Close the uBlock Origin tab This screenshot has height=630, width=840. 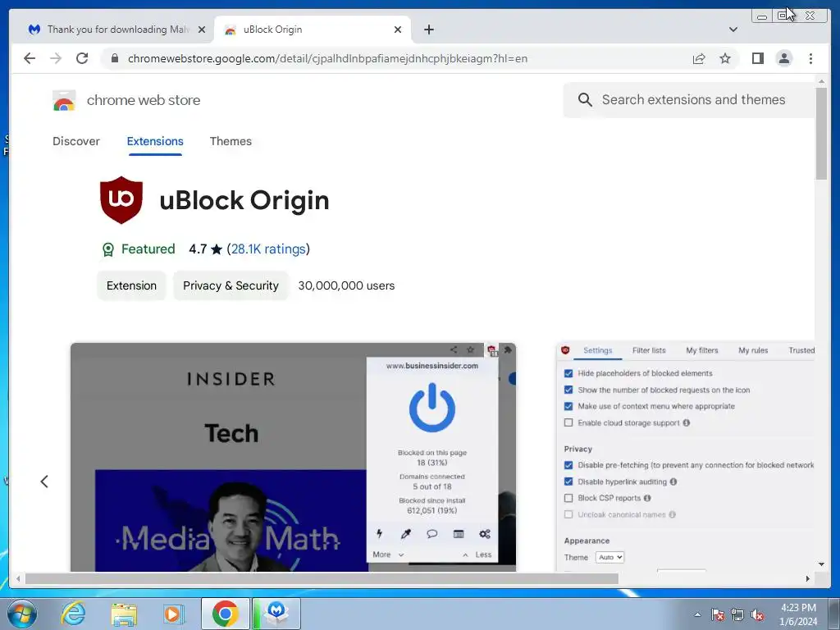click(398, 30)
